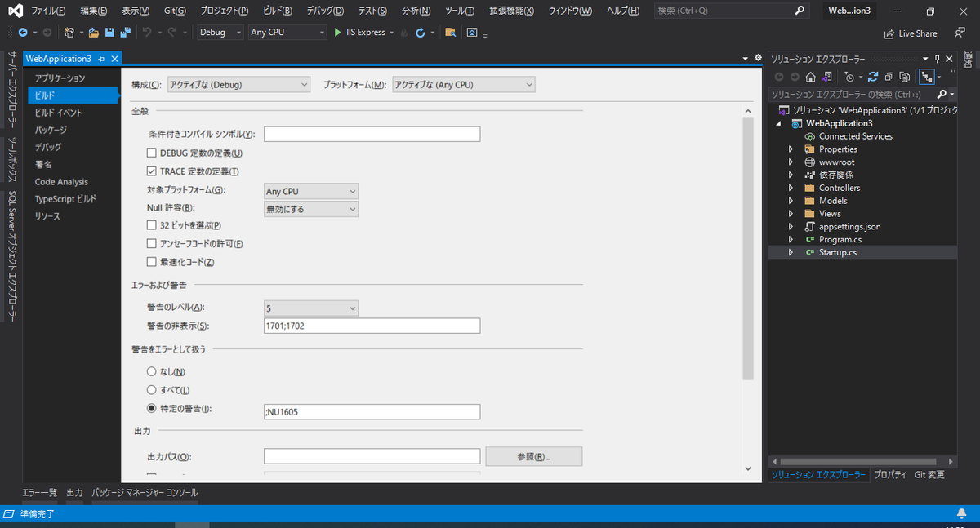Click the New Project toolbar icon
The width and height of the screenshot is (980, 528).
coord(69,33)
